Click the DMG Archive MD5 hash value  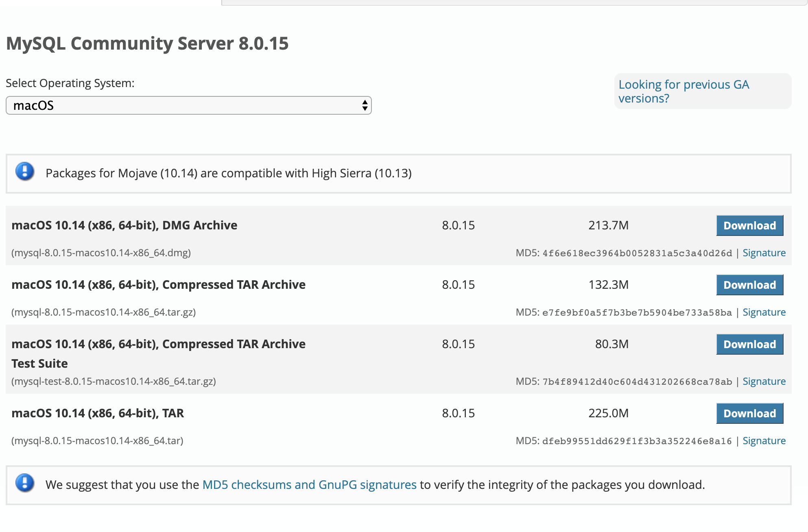[x=637, y=253]
